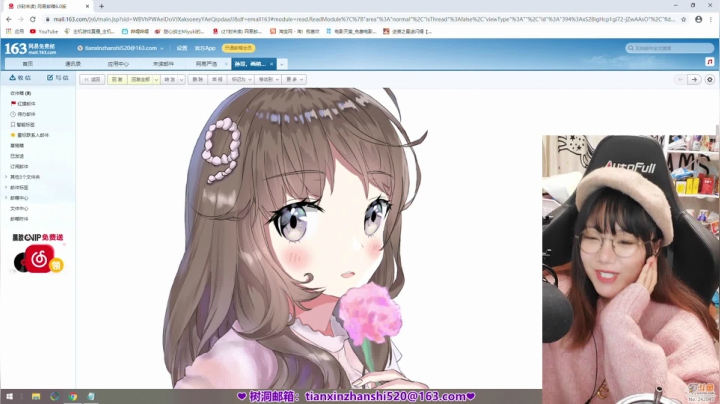Screen dimensions: 720x404
Task: Open the Windows Start menu
Action: tap(9, 397)
